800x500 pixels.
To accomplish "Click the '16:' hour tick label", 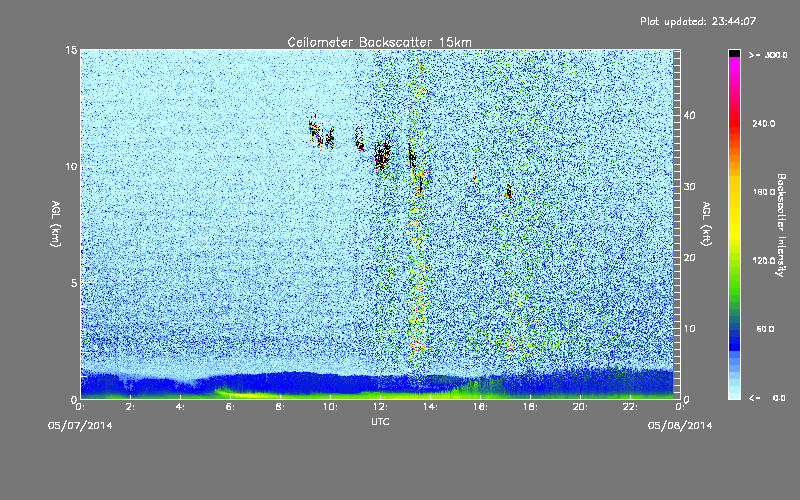I will pos(480,407).
